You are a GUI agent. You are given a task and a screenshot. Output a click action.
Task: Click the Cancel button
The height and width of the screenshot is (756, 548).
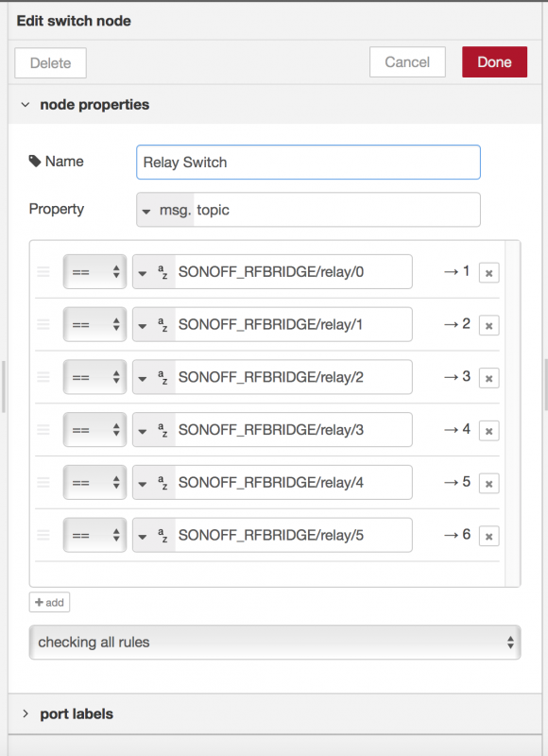pos(407,62)
